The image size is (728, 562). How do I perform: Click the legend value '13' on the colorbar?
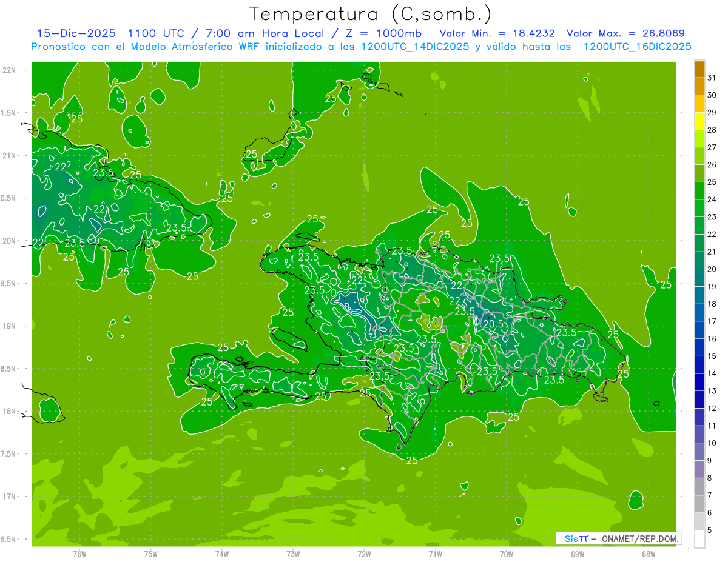coord(712,391)
